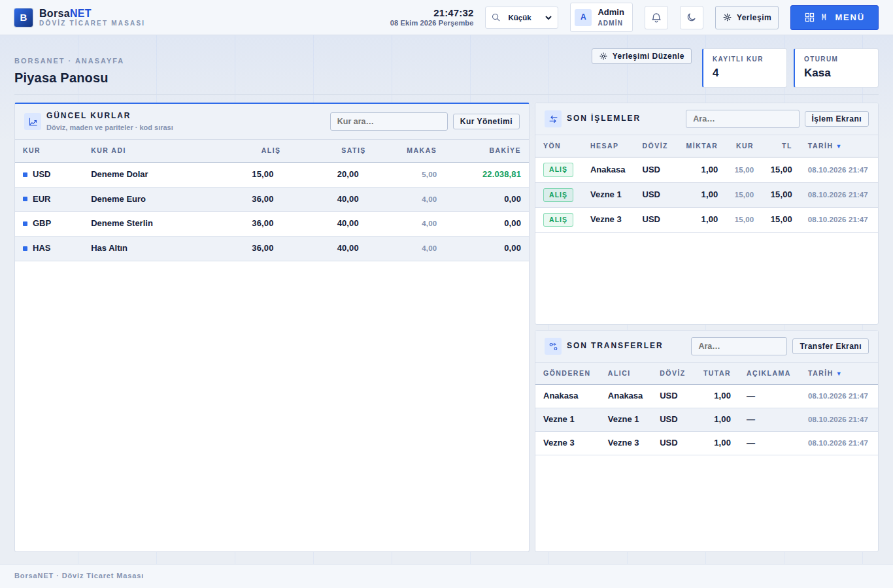Click Vezne 1 in the GÖNDEREN column
893x588 pixels.
tap(559, 419)
